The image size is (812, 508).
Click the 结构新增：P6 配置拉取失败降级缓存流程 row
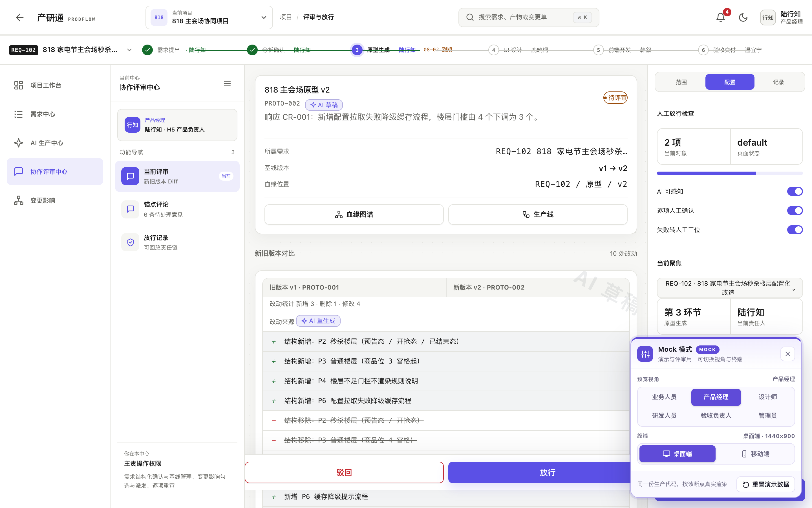tap(445, 400)
